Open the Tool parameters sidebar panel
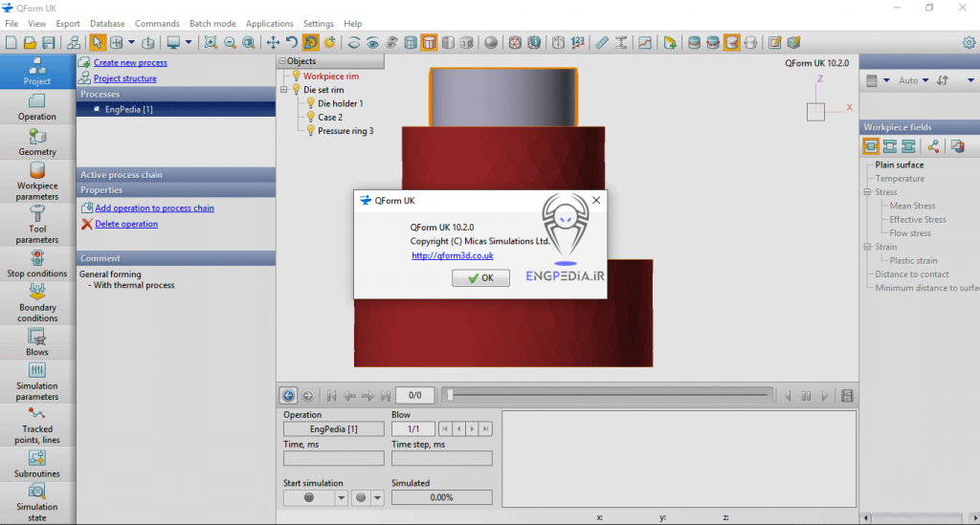 point(37,224)
